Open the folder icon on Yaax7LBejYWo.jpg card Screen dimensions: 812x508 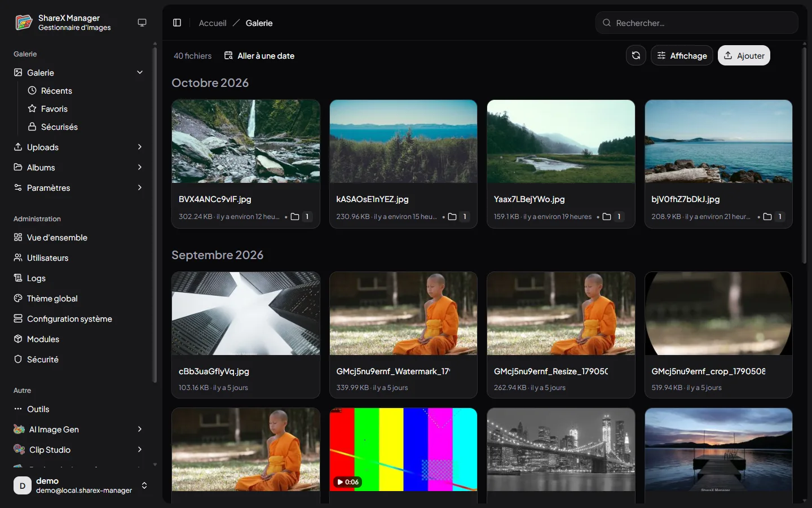[607, 217]
